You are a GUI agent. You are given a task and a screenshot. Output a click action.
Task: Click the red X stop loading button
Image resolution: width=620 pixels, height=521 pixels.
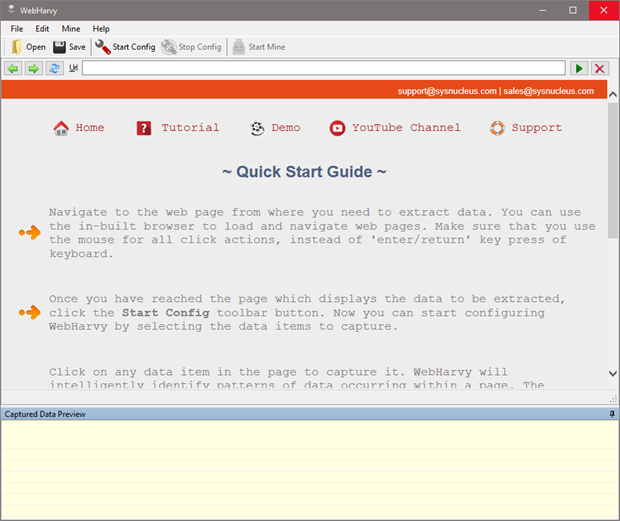tap(599, 68)
